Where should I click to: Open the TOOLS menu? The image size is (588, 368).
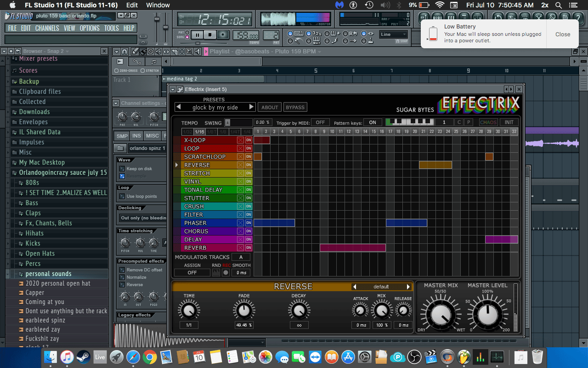111,28
